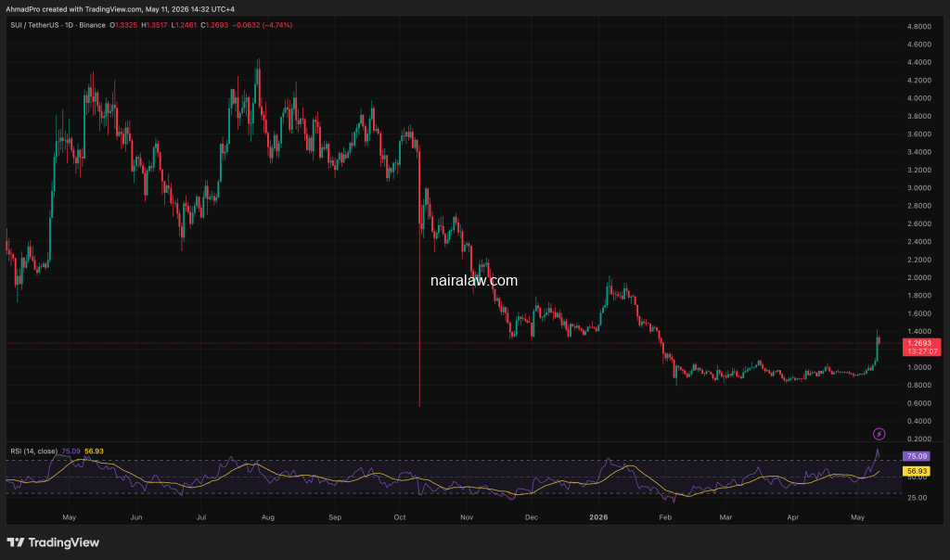The width and height of the screenshot is (950, 560).
Task: Select the Oct label on the time axis
Action: [399, 517]
